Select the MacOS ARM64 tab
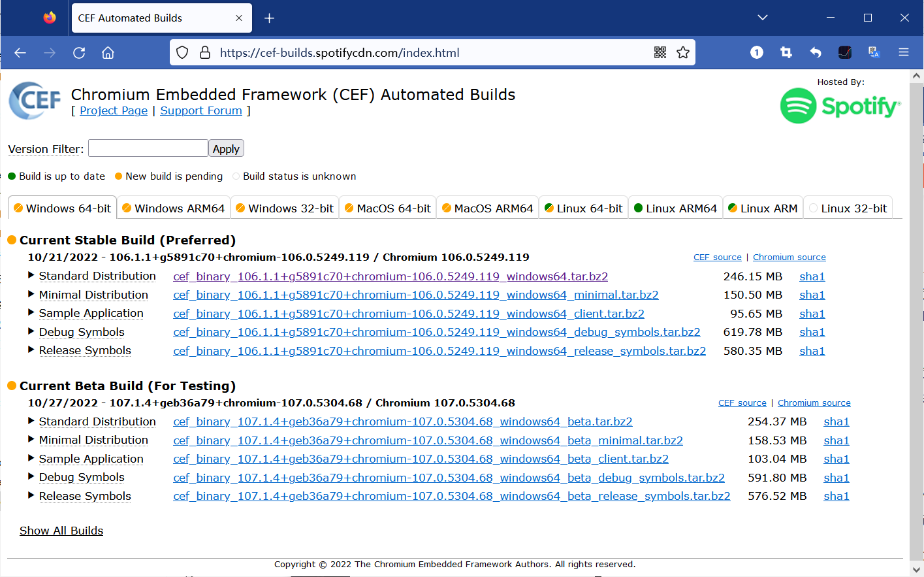This screenshot has width=924, height=577. point(488,208)
